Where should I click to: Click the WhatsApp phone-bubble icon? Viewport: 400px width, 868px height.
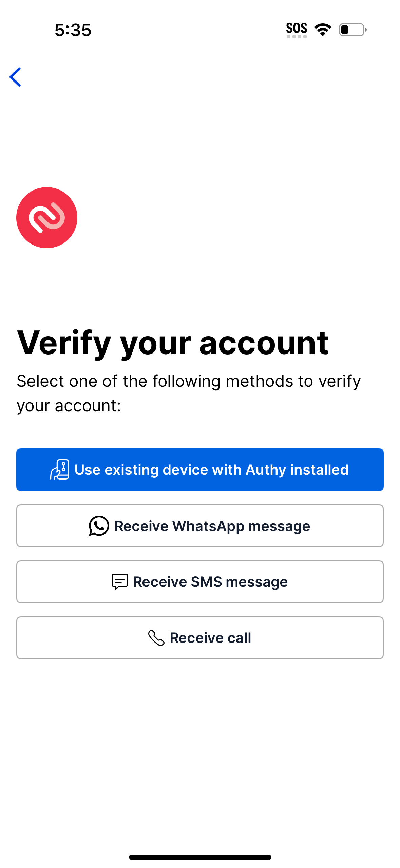pyautogui.click(x=98, y=526)
